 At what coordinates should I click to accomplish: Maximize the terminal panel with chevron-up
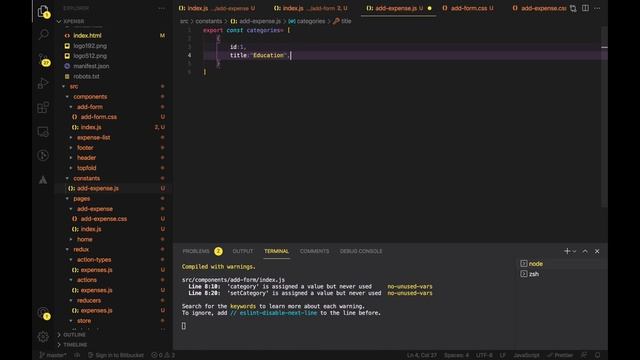(x=585, y=251)
